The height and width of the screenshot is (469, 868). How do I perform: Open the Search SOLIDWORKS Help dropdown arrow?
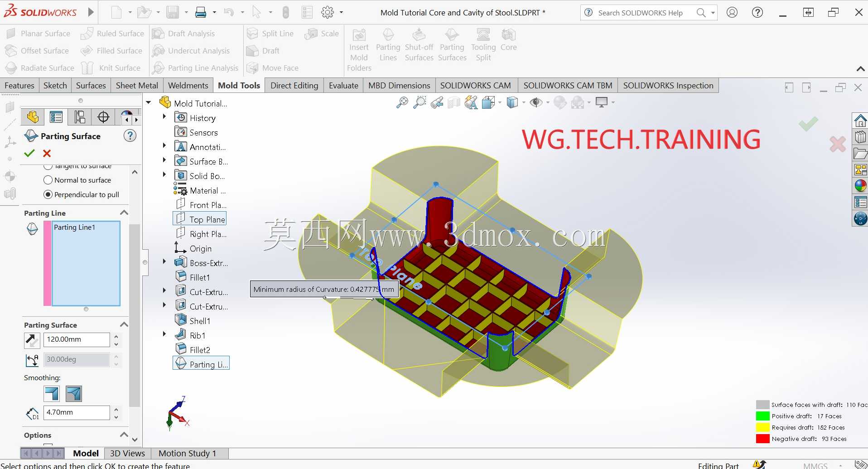tap(713, 13)
